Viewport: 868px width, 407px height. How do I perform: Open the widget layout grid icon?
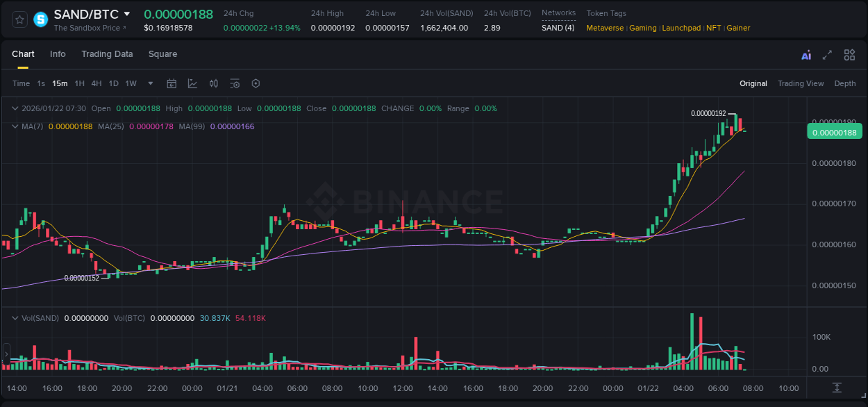click(x=849, y=55)
